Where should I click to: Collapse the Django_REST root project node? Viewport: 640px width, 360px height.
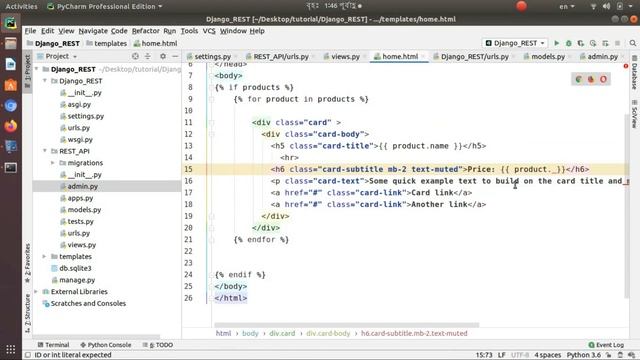37,69
